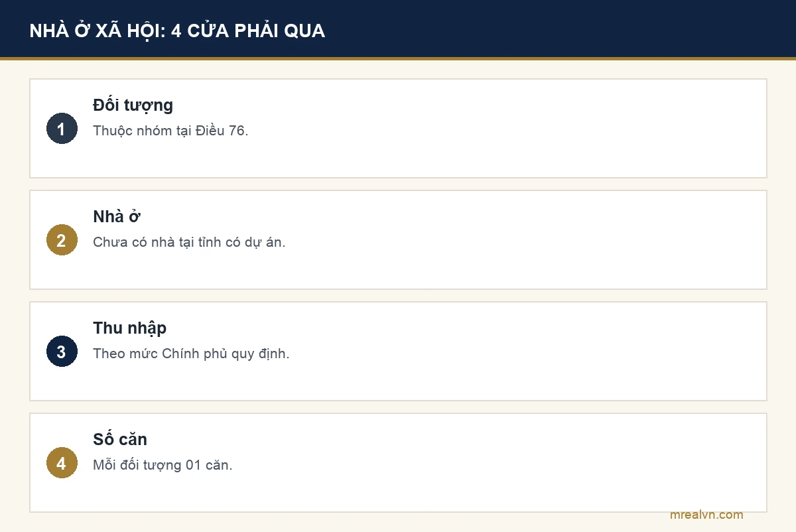Select the Đối tượng heading

point(133,105)
